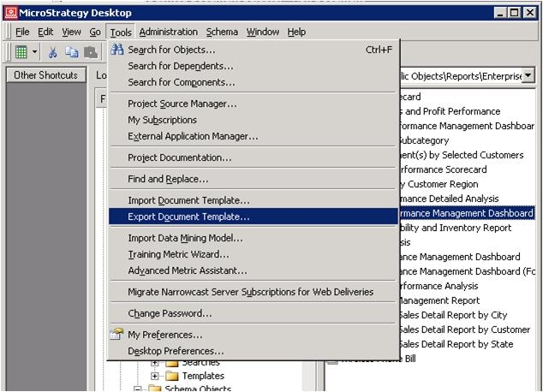Open the folder path dropdown
Screen dimensions: 543x392
tap(528, 76)
